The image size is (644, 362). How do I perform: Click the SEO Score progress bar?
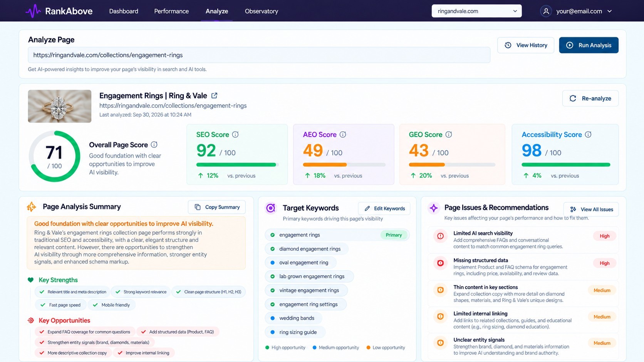(x=237, y=165)
